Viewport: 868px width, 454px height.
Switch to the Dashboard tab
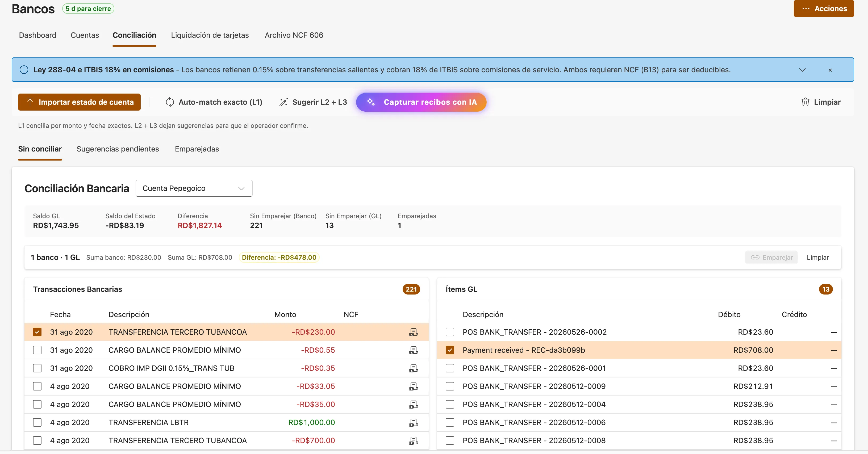pyautogui.click(x=38, y=35)
